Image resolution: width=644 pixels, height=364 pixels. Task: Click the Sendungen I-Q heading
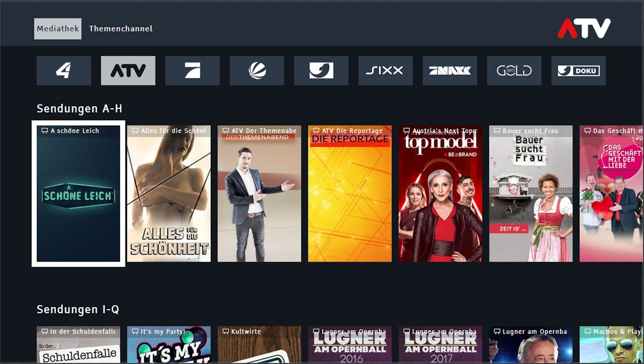(78, 309)
